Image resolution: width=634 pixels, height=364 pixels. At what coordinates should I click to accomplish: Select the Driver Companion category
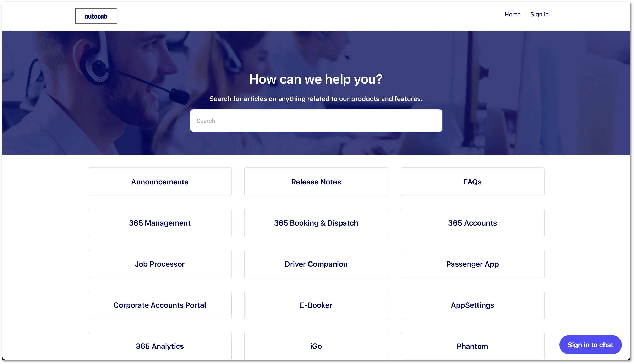tap(316, 264)
